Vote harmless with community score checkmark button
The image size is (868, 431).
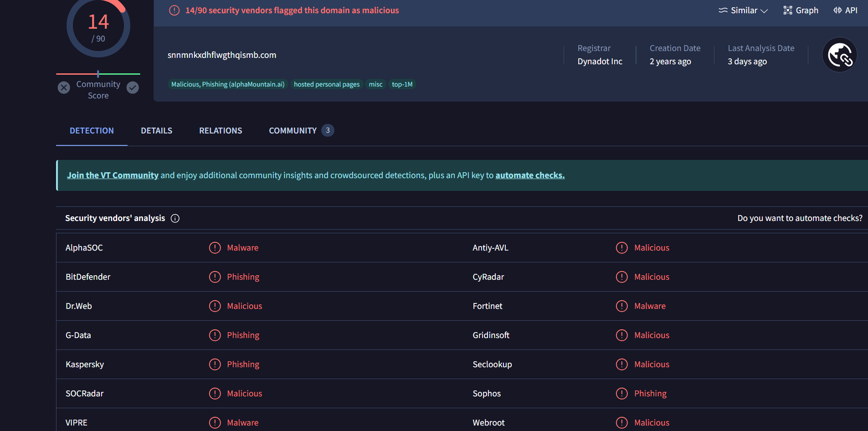(x=133, y=87)
